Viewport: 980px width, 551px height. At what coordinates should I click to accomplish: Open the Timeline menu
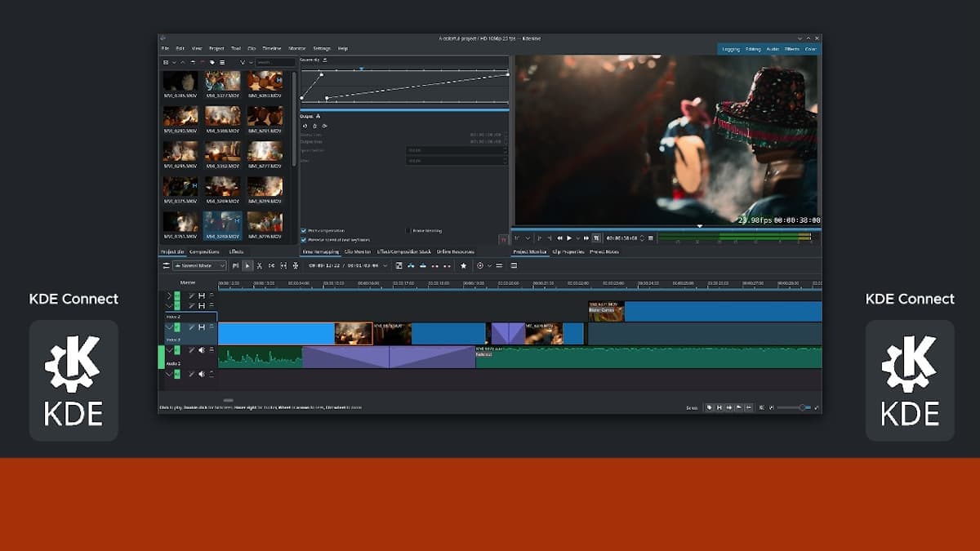(x=271, y=49)
